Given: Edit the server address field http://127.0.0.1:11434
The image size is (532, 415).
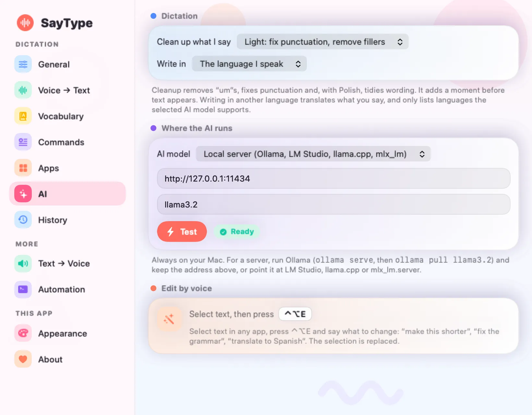Looking at the screenshot, I should [x=333, y=178].
